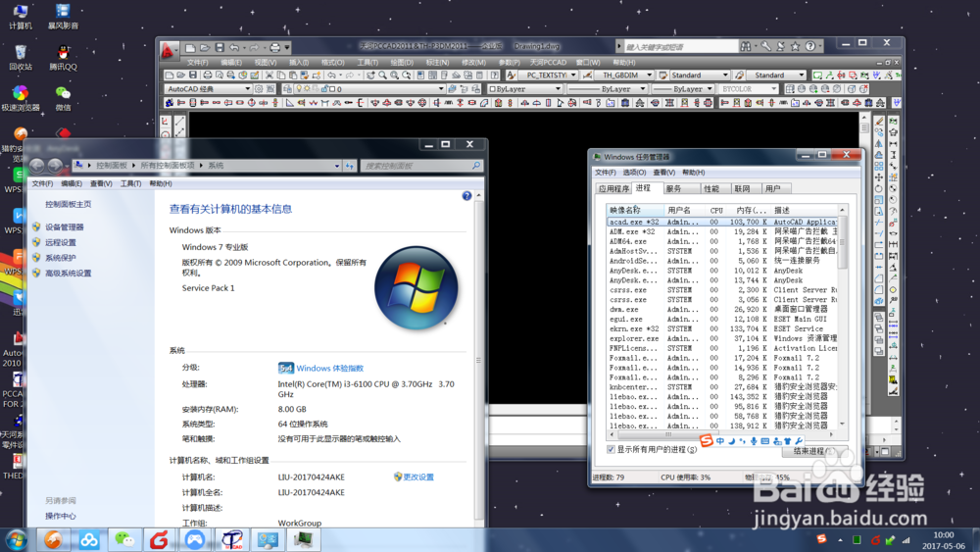
Task: Open 高级系统设置 link in System sidebar
Action: pos(69,274)
